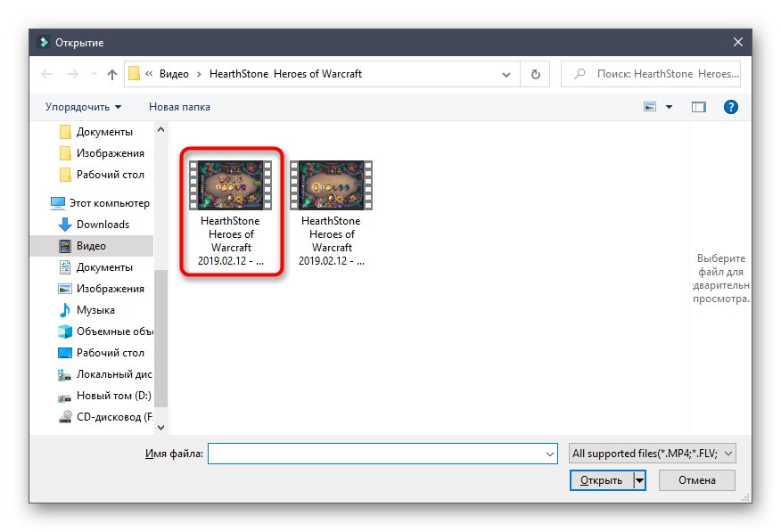Image resolution: width=781 pixels, height=532 pixels.
Task: Go forward using the right arrow
Action: (73, 74)
